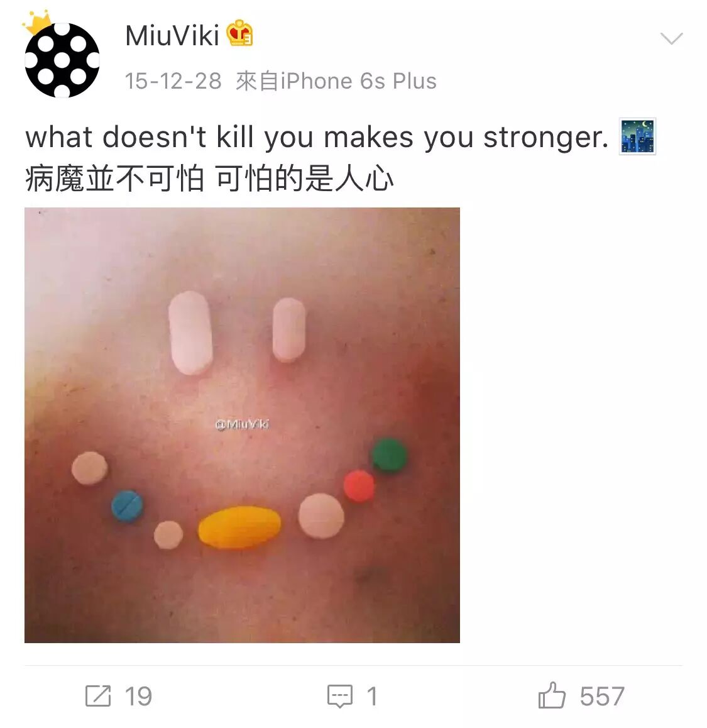Select the English quote text line
This screenshot has width=707, height=728.
[x=317, y=138]
